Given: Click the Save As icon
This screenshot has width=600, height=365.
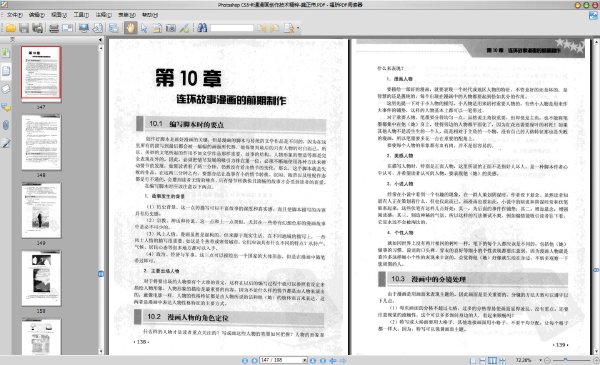Looking at the screenshot, I should pos(38,28).
